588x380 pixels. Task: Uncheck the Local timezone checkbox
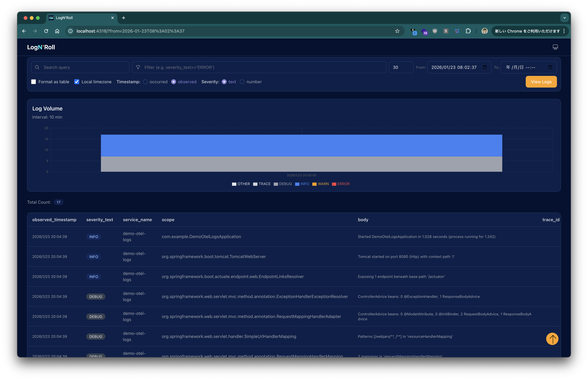[77, 82]
